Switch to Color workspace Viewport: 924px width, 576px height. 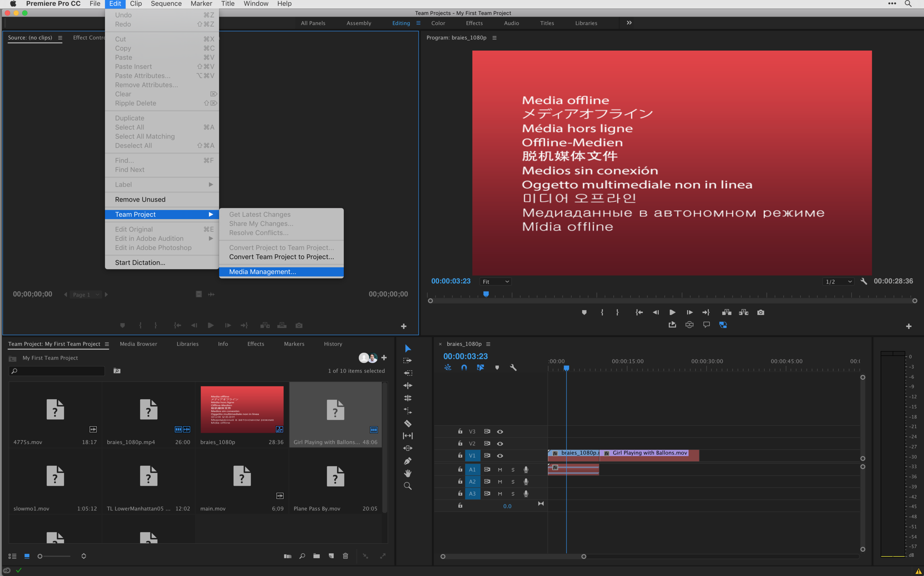438,23
